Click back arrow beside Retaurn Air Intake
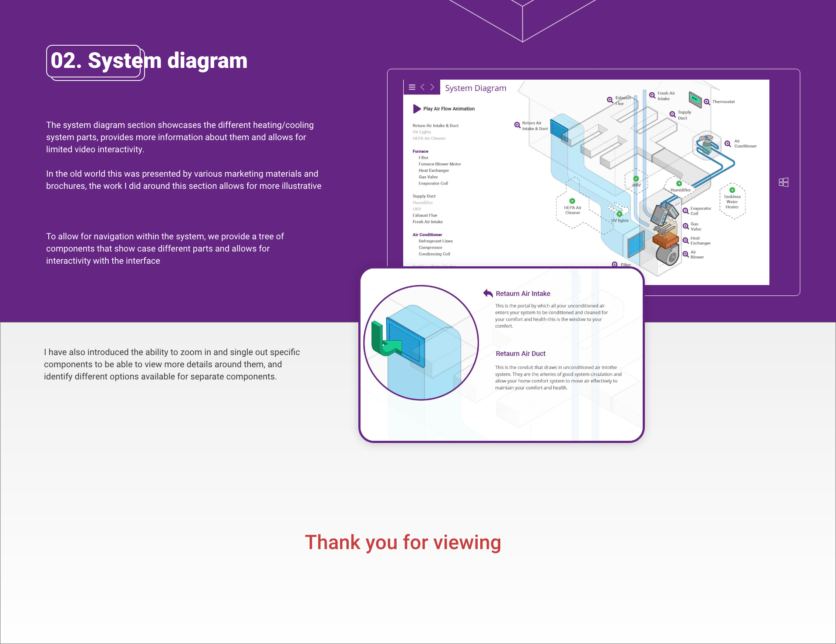836x644 pixels. (488, 293)
